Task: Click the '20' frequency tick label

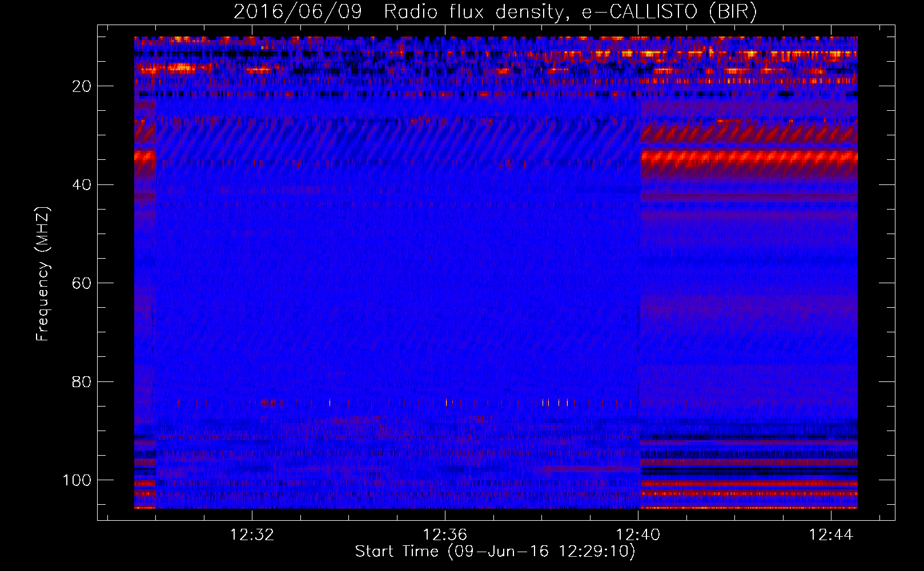Action: tap(82, 86)
